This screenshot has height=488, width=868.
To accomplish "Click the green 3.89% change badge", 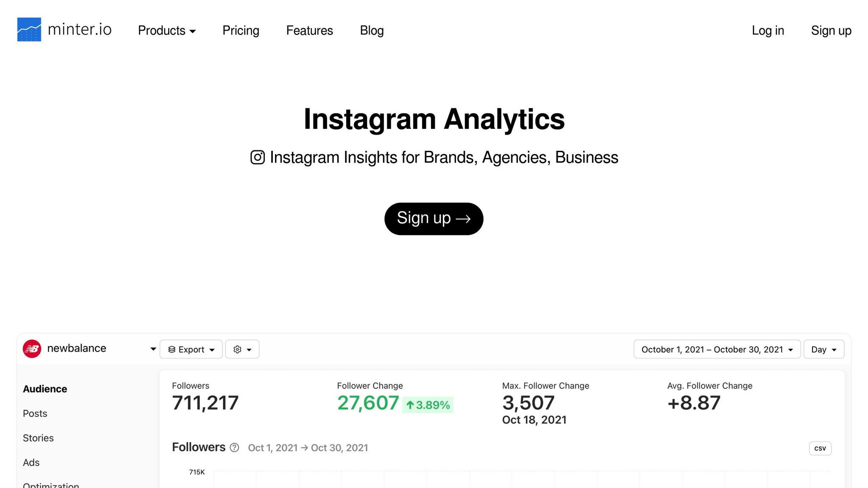I will (x=428, y=405).
